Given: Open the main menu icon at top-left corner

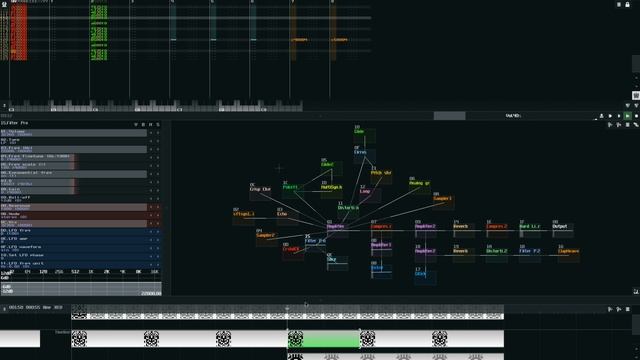Looking at the screenshot, I should click(x=4, y=4).
